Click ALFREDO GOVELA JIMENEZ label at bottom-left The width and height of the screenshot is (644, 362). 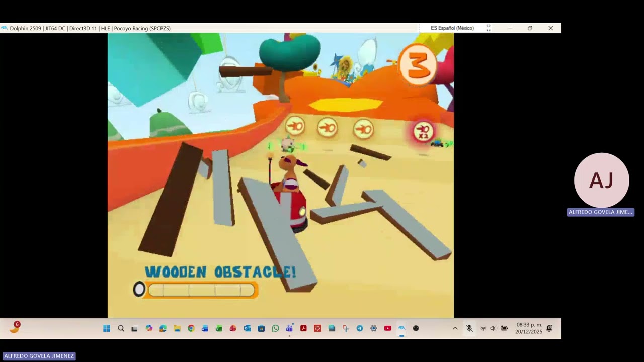point(39,356)
